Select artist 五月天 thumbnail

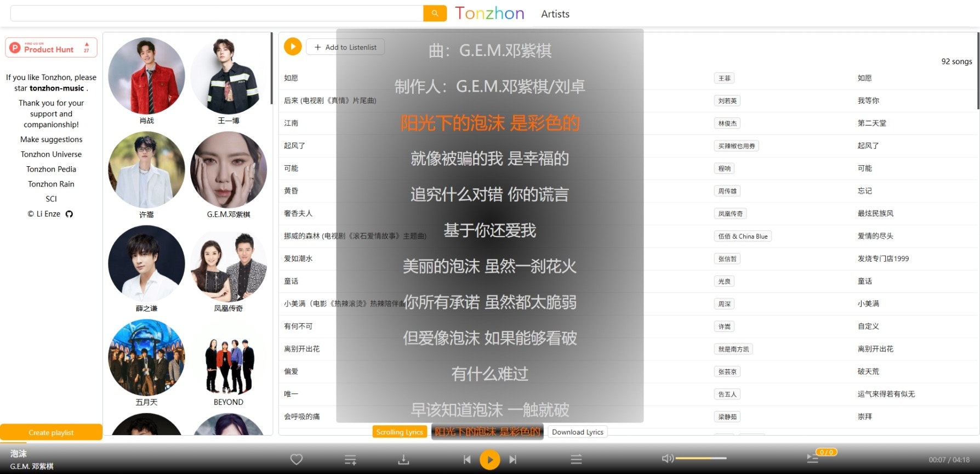coord(146,358)
